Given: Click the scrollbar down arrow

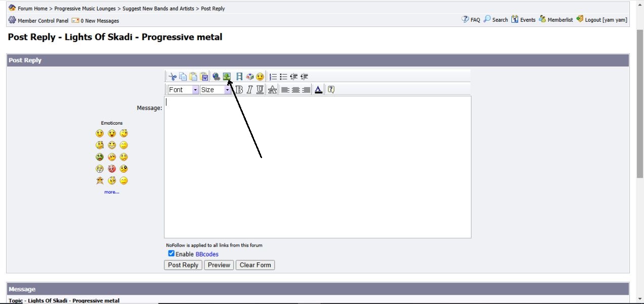Looking at the screenshot, I should 640,299.
